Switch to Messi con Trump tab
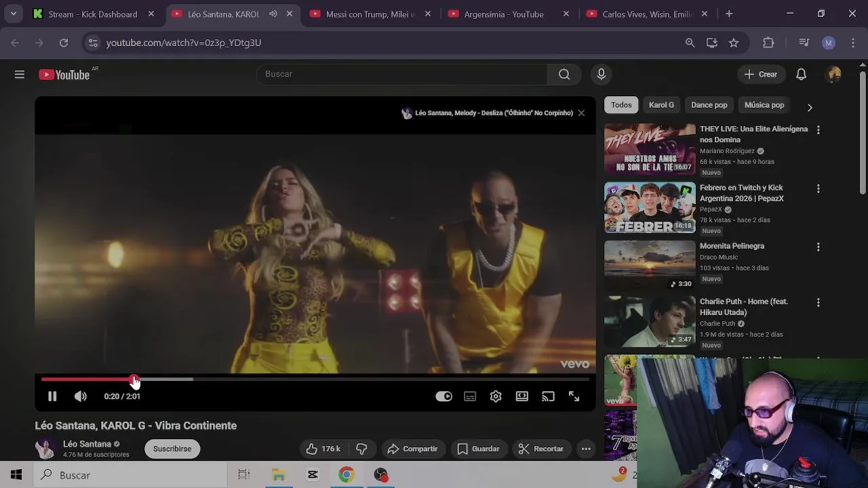Viewport: 868px width, 488px height. click(370, 14)
